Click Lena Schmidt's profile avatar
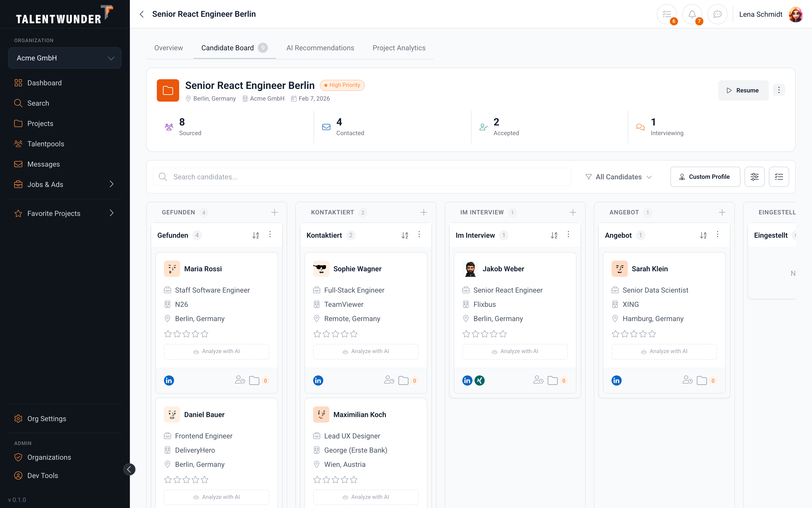Image resolution: width=812 pixels, height=508 pixels. [796, 14]
